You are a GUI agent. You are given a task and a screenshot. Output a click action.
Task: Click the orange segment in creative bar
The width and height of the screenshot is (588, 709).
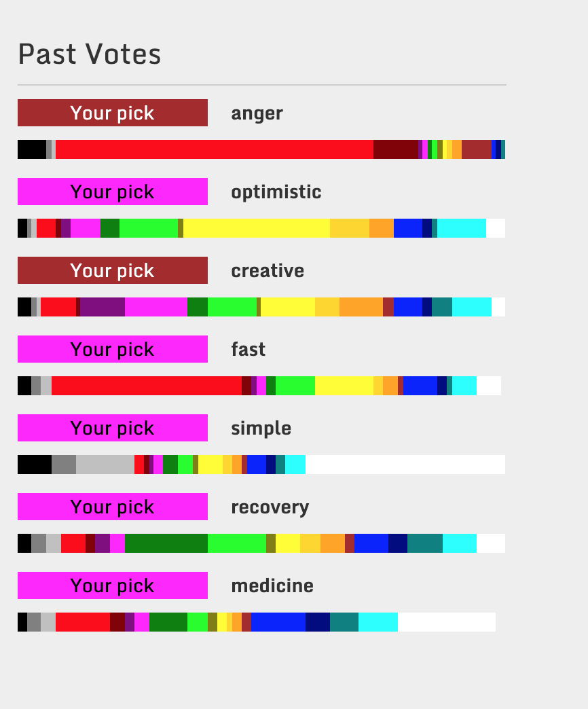(361, 306)
